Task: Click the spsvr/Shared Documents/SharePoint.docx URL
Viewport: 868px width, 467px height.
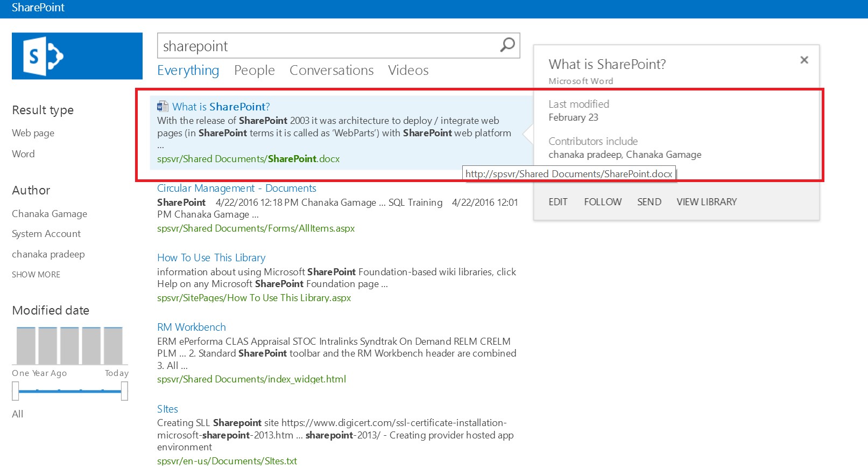Action: pos(249,159)
